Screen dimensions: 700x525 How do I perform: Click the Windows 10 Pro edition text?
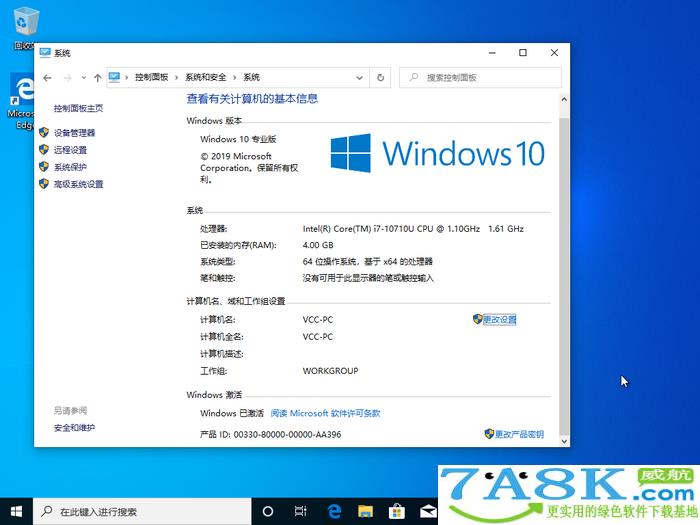(x=238, y=139)
